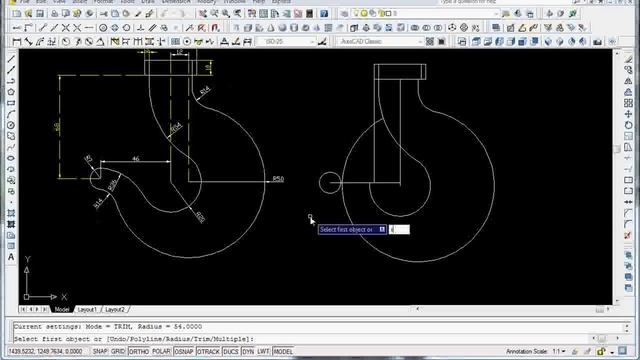Toggle SNAP mode in status bar
The image size is (640, 360).
coord(100,351)
